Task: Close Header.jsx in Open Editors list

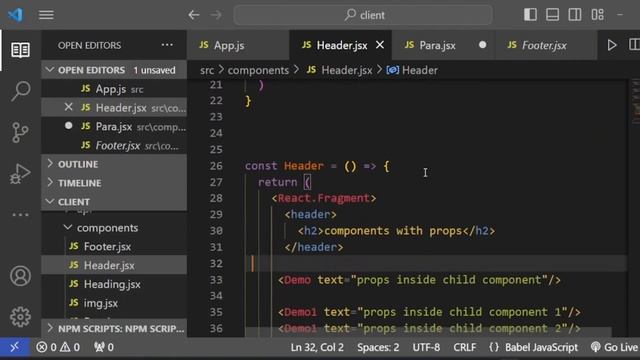Action: (69, 107)
